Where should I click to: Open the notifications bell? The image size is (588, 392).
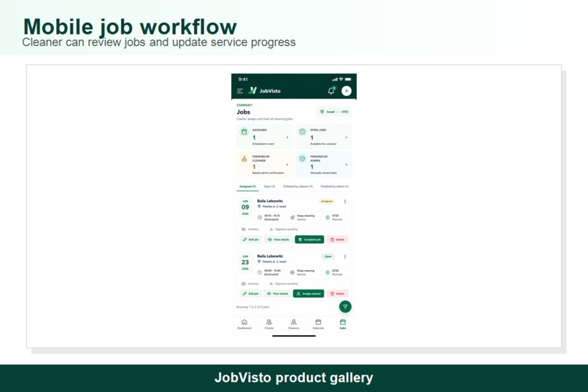pos(331,91)
